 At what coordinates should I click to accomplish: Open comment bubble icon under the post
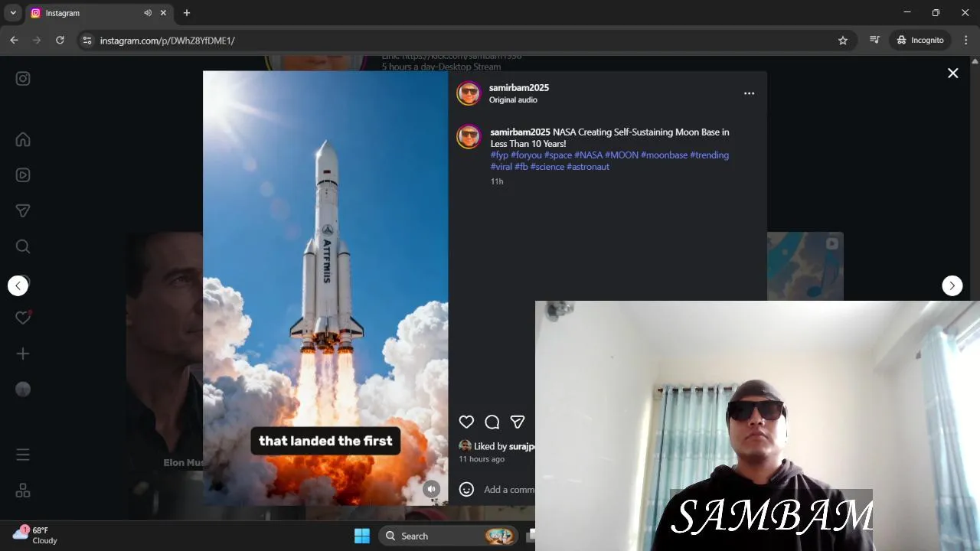[492, 422]
